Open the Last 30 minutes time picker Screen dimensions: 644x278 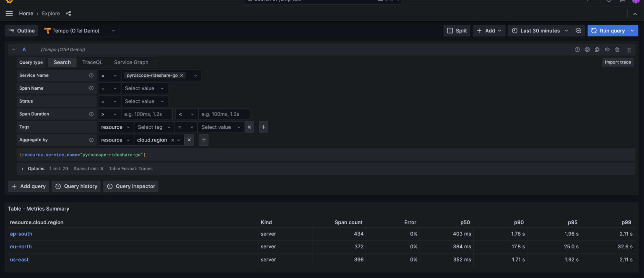[x=540, y=31]
